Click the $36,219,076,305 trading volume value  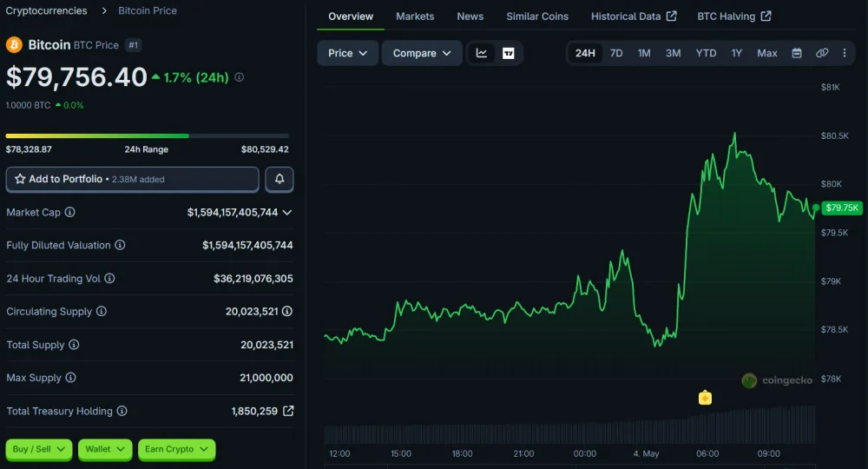pyautogui.click(x=253, y=279)
